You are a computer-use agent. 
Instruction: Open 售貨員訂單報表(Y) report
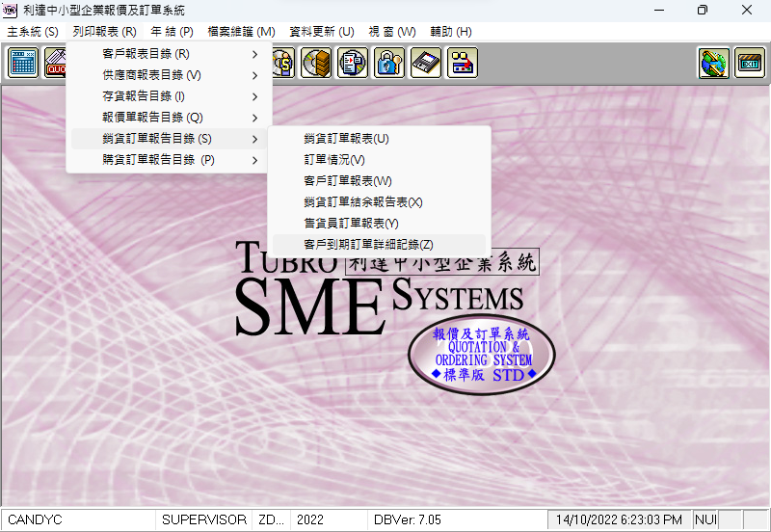[379, 224]
